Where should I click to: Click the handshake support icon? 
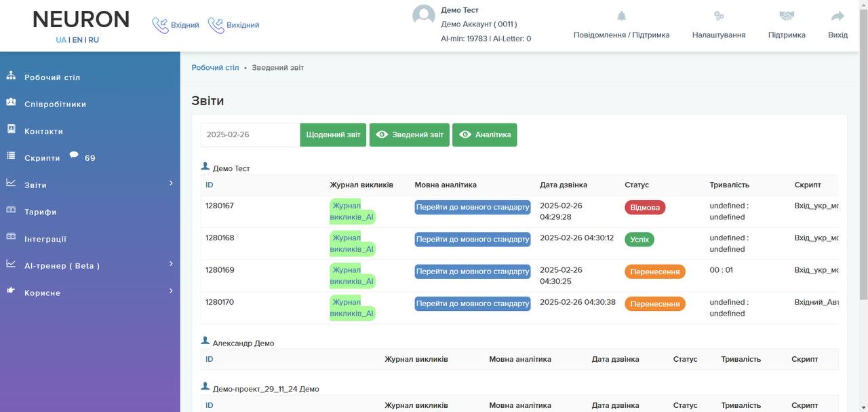pos(787,16)
